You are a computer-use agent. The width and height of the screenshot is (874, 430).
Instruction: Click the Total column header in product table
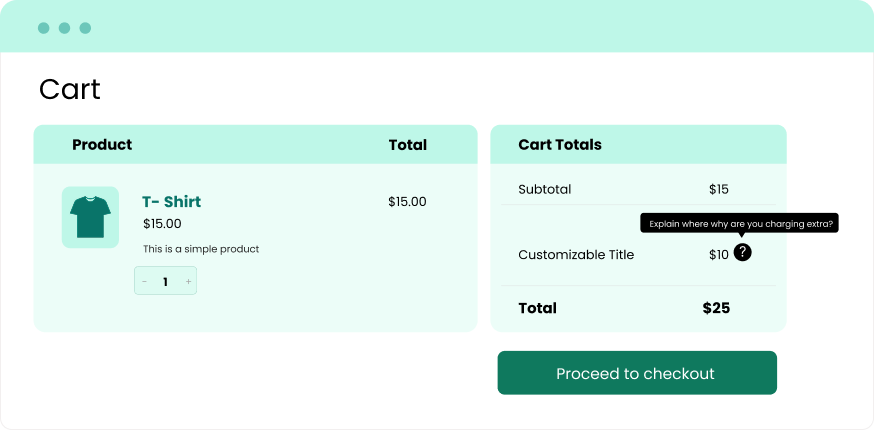pyautogui.click(x=407, y=145)
